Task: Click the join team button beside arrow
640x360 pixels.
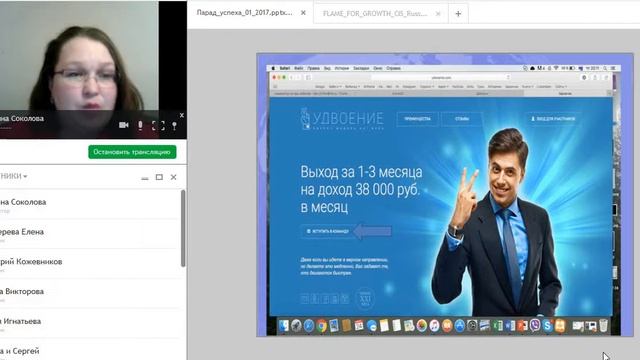Action: click(328, 231)
